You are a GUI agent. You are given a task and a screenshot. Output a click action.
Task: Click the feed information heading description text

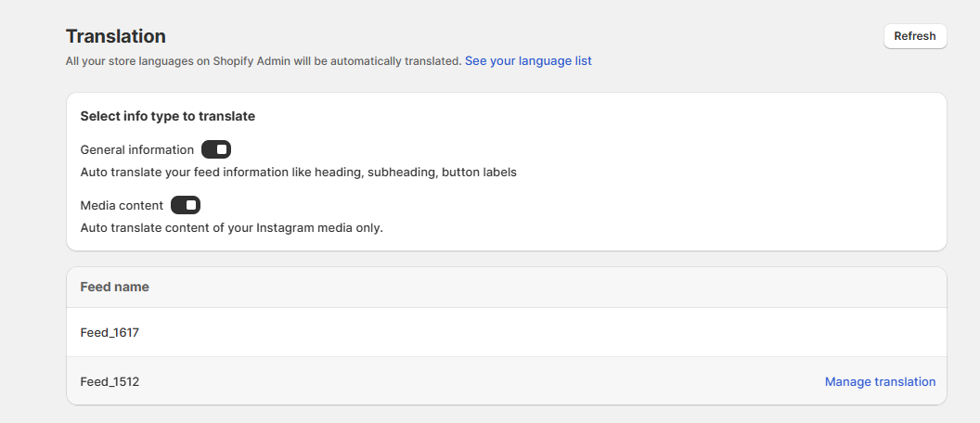pos(299,173)
